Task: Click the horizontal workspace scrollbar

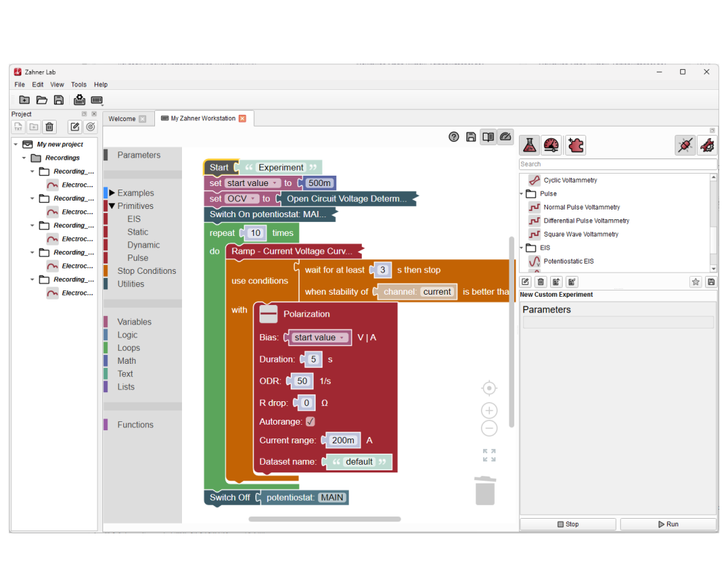Action: coord(325,519)
